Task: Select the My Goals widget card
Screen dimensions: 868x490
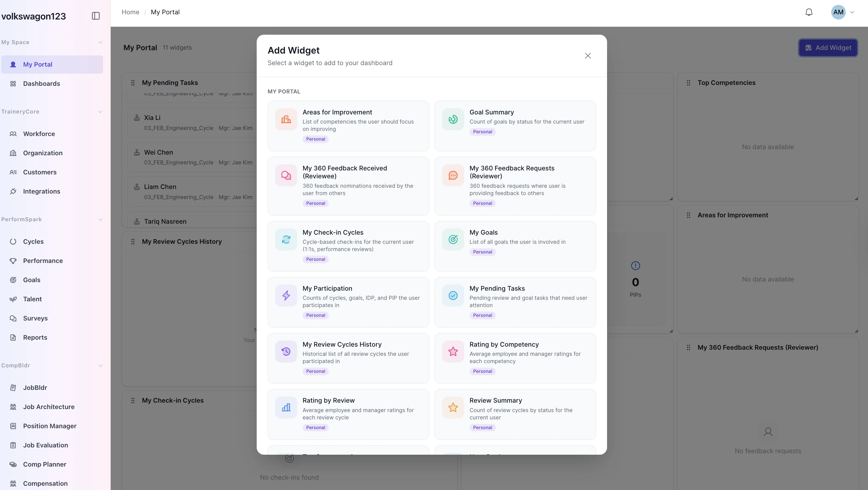Action: coord(515,246)
